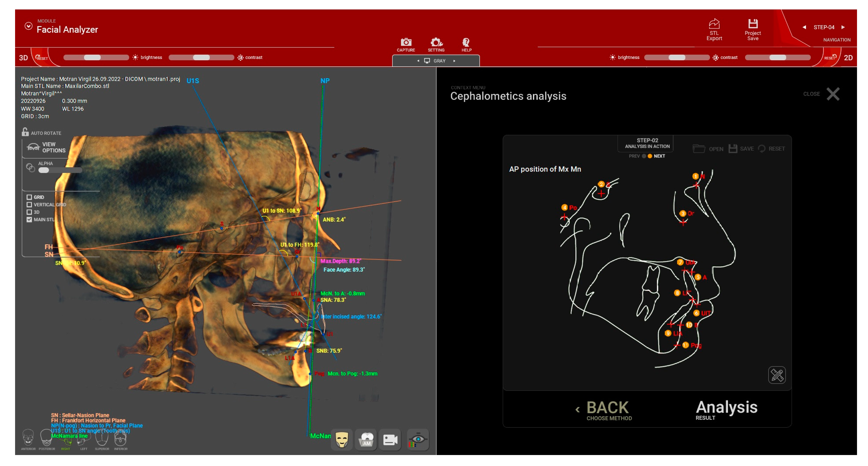Click the face mask icon

tap(342, 439)
